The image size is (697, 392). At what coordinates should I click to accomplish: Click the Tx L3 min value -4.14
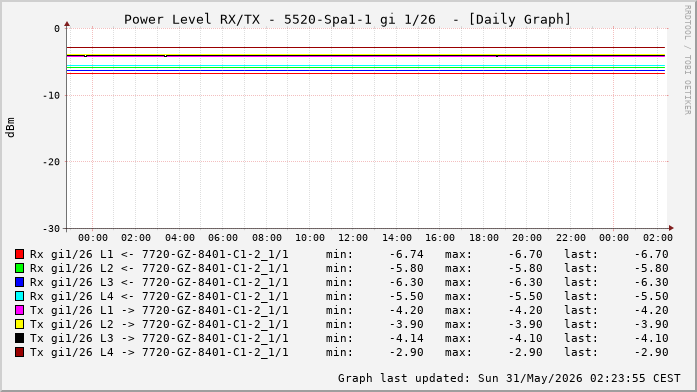pos(406,338)
